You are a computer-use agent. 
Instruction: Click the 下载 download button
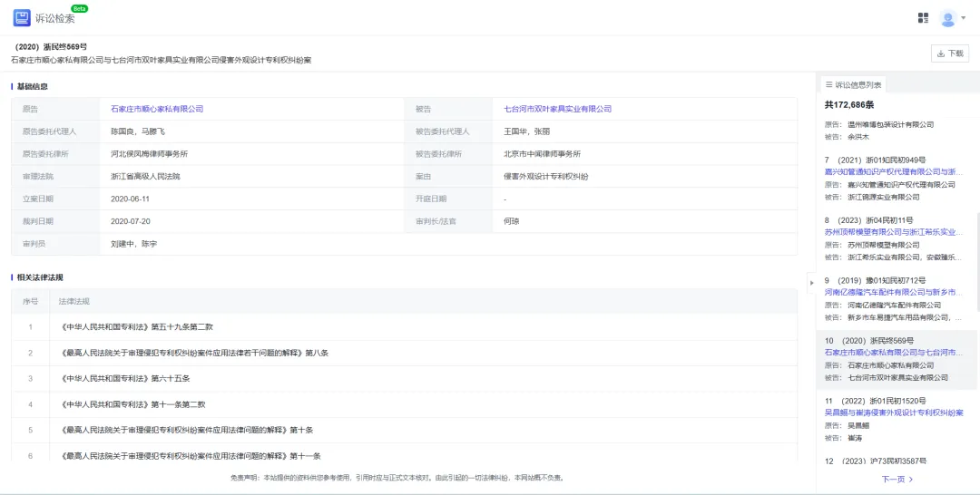coord(950,53)
